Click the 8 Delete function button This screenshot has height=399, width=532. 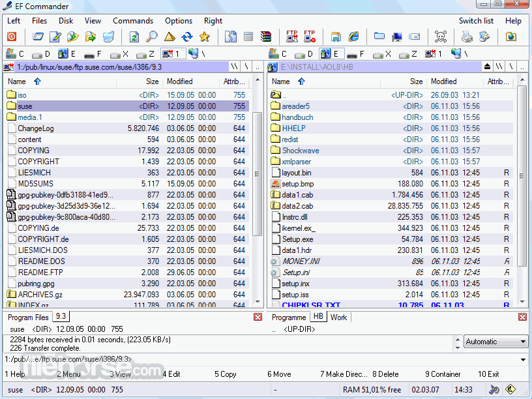385,374
